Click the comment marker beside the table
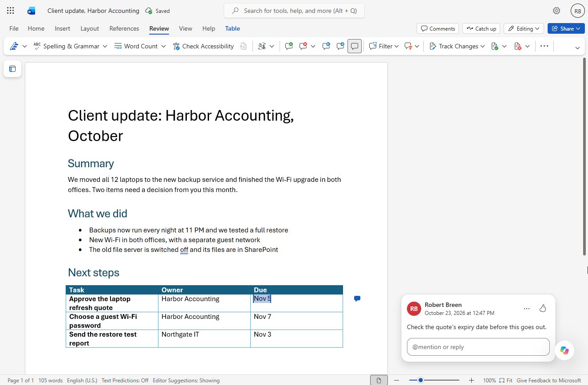Viewport: 588px width, 385px height. coord(357,299)
